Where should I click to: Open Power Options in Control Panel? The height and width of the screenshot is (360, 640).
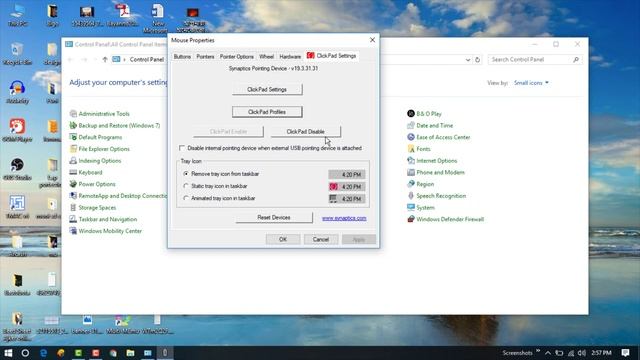tap(97, 184)
